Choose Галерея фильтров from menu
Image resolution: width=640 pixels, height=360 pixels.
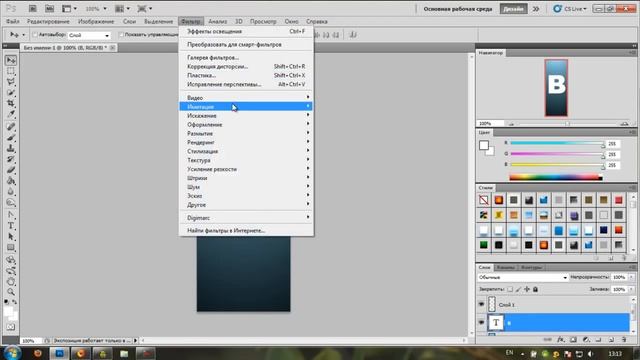coord(246,58)
